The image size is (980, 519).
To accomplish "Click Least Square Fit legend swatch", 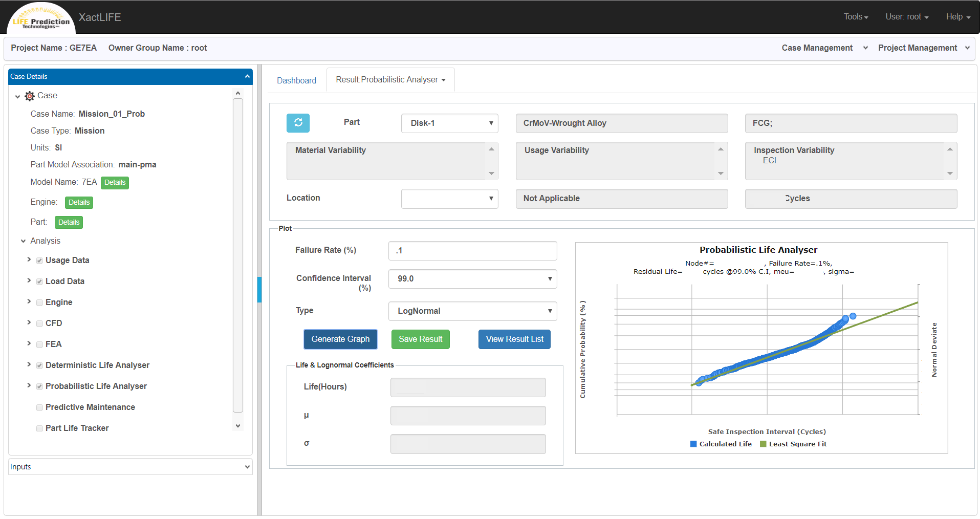I will [763, 444].
